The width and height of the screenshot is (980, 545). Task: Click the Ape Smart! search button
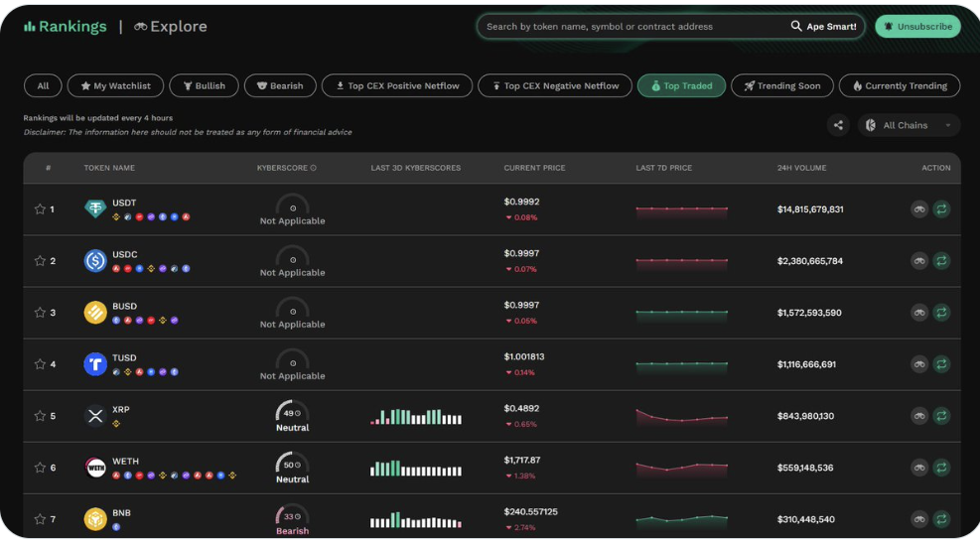824,27
